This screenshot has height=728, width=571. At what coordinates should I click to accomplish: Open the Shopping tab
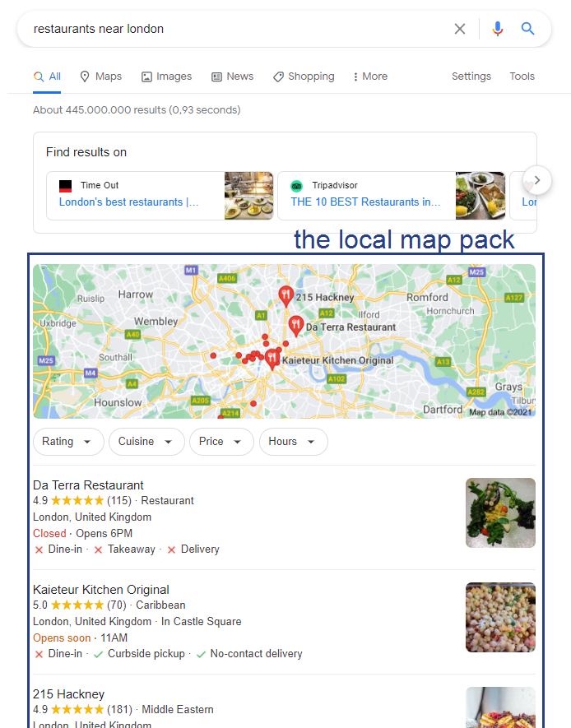304,77
